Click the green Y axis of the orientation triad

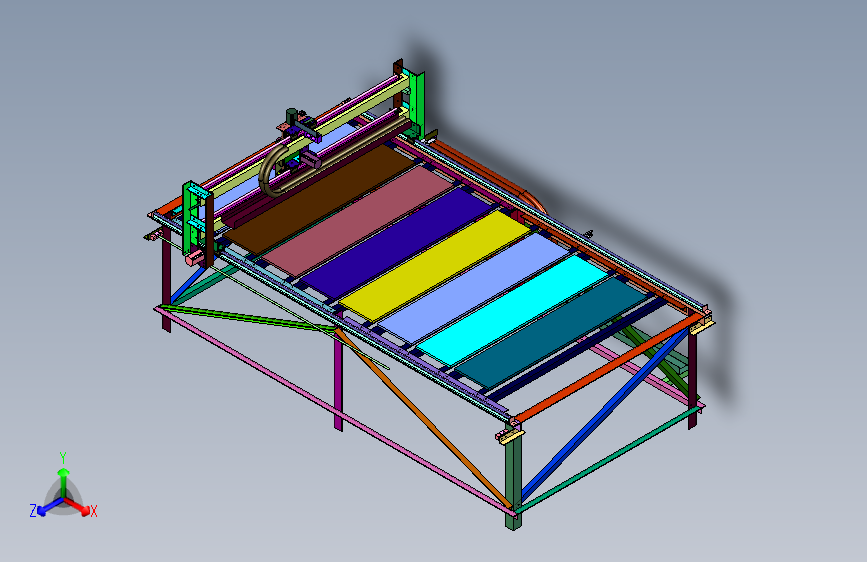[64, 482]
